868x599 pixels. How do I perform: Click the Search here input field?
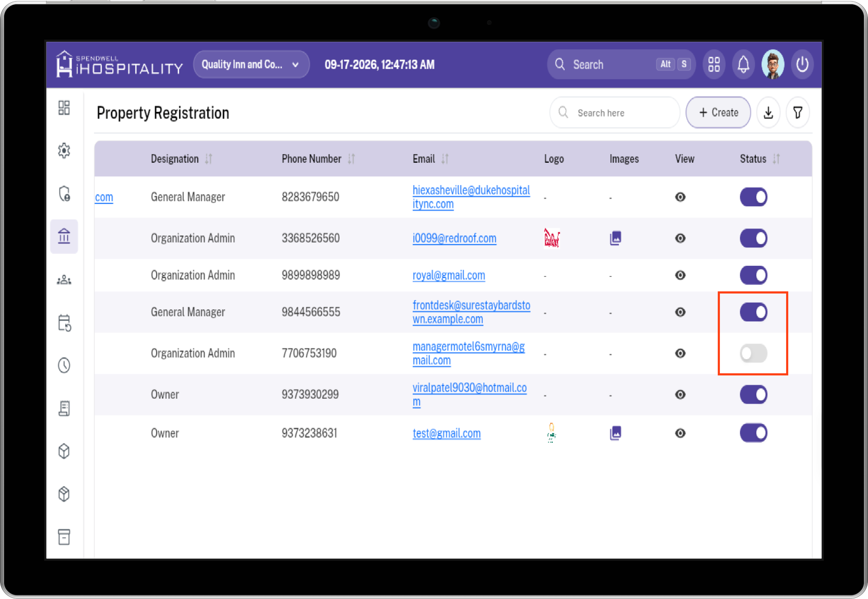click(x=615, y=113)
